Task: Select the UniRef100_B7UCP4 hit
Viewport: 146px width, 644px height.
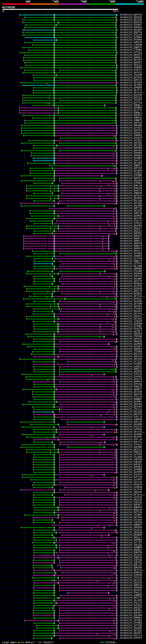Action: (131, 35)
